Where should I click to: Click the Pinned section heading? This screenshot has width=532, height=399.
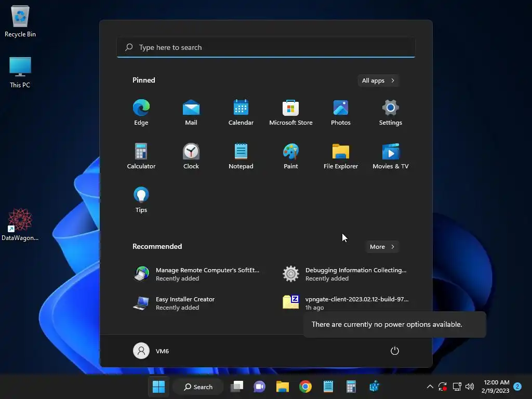144,80
